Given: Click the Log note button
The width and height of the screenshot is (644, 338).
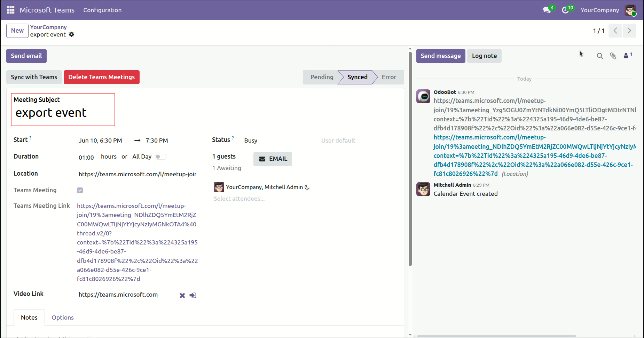Looking at the screenshot, I should click(484, 56).
